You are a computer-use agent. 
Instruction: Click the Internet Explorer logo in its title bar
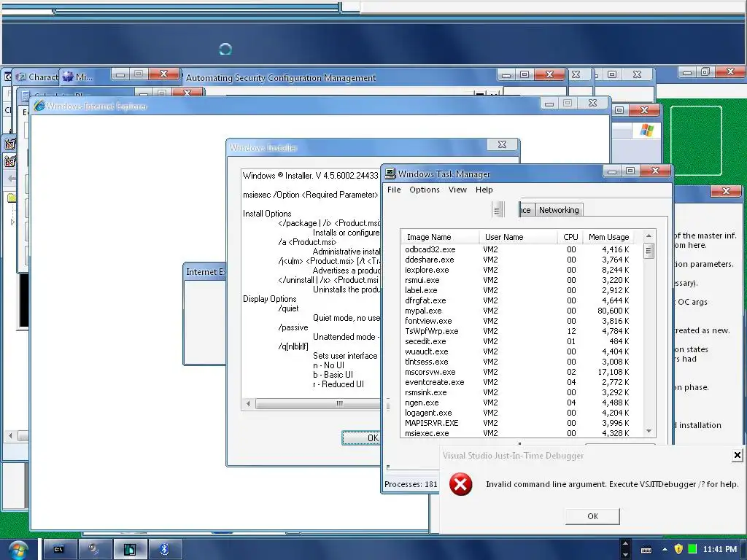coord(39,106)
